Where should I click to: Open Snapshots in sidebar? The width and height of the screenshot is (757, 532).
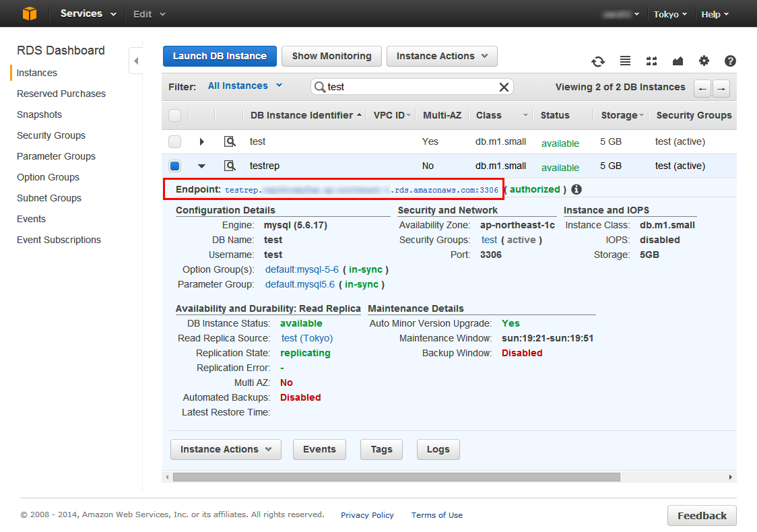39,114
